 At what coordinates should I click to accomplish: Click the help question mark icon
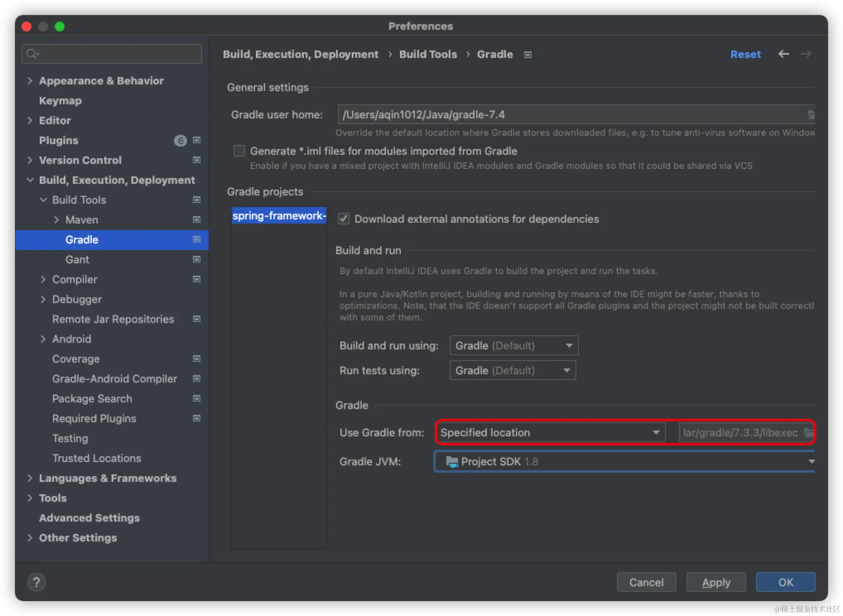pos(36,582)
